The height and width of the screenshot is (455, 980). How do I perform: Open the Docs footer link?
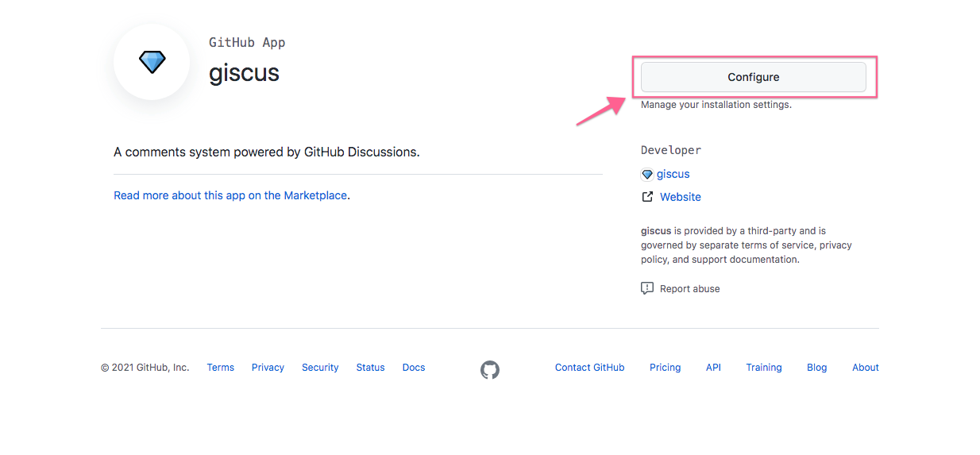(414, 368)
